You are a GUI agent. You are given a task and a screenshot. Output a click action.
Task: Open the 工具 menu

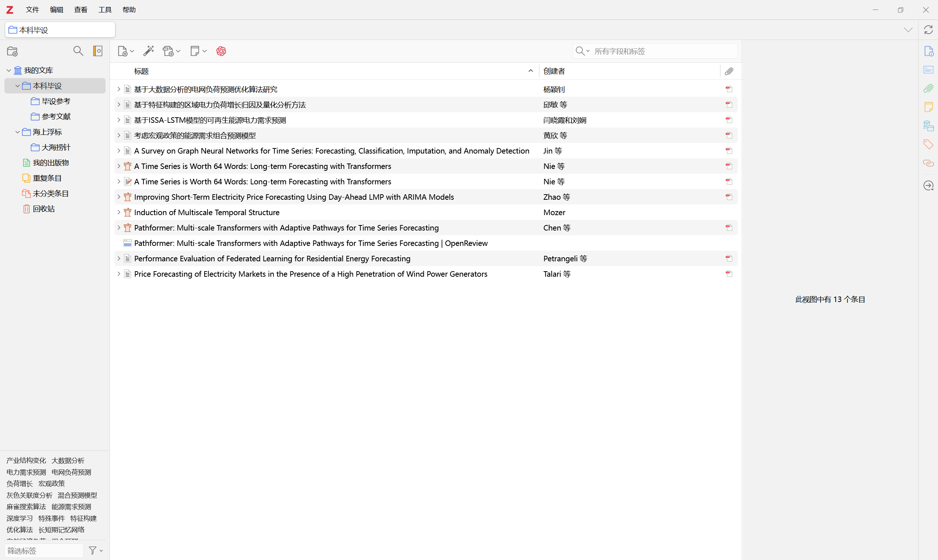[105, 10]
